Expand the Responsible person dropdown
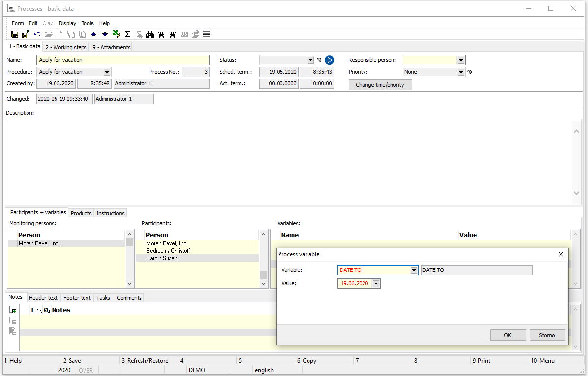 point(461,60)
